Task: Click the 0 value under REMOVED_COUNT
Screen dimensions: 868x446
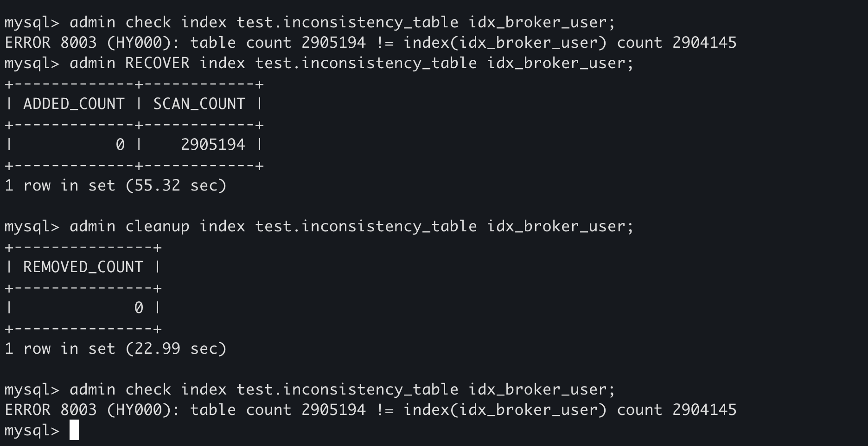Action: 139,308
